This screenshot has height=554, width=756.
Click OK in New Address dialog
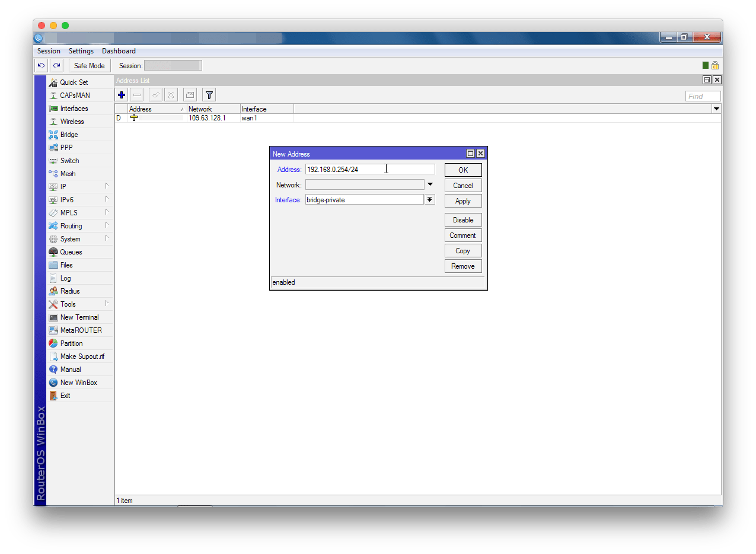463,170
